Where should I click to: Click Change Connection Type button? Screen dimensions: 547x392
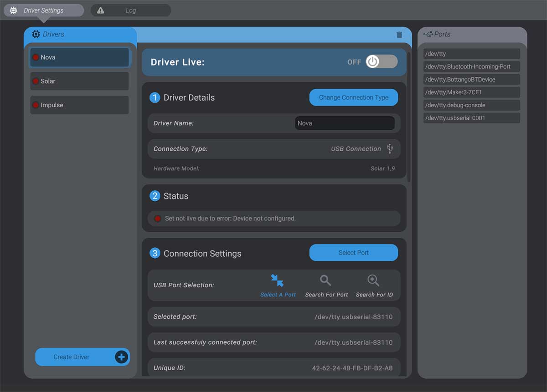(354, 97)
